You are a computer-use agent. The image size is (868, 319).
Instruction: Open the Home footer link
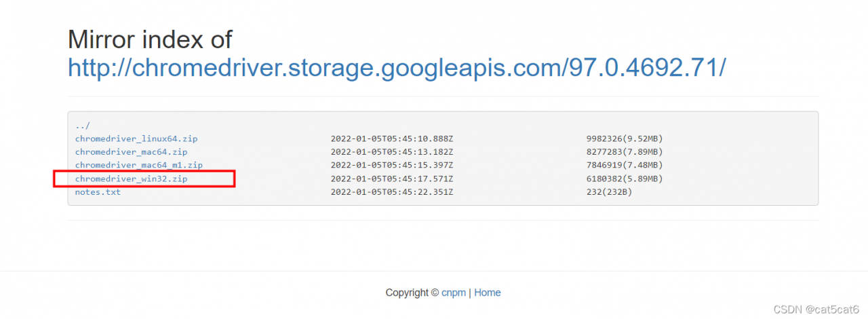(x=488, y=293)
